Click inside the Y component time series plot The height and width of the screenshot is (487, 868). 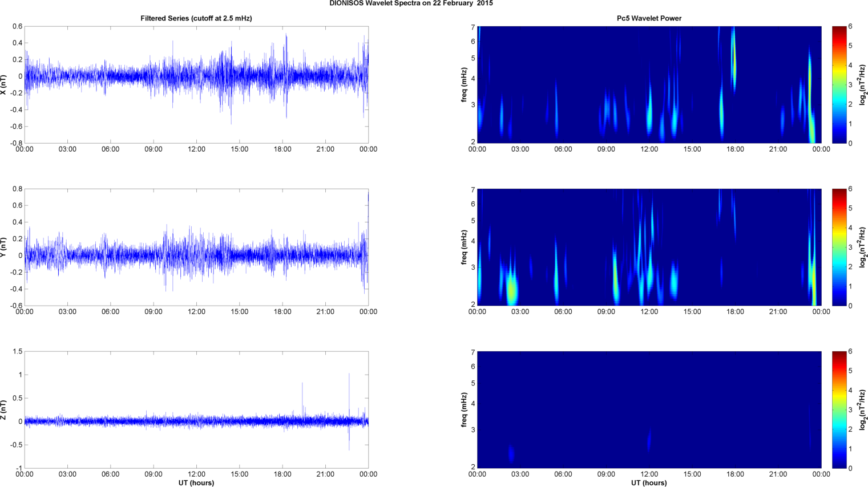click(196, 247)
